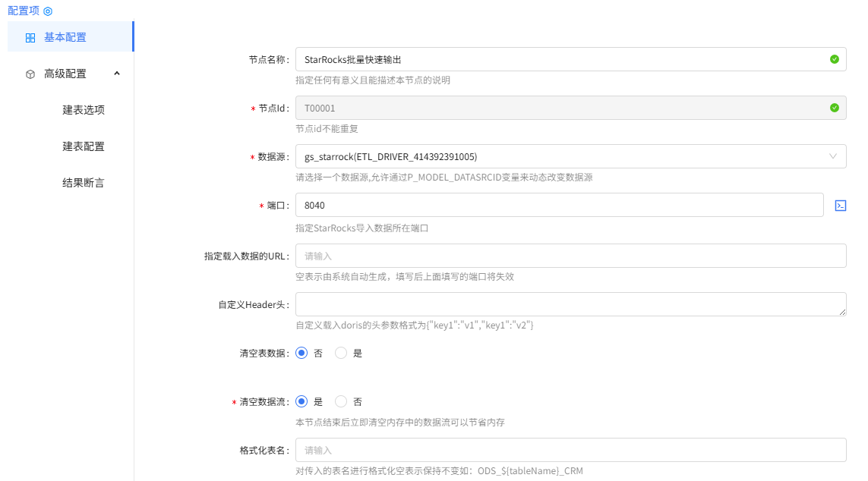
Task: Click hint 空表示由系统自动生成 under URL field
Action: point(405,277)
